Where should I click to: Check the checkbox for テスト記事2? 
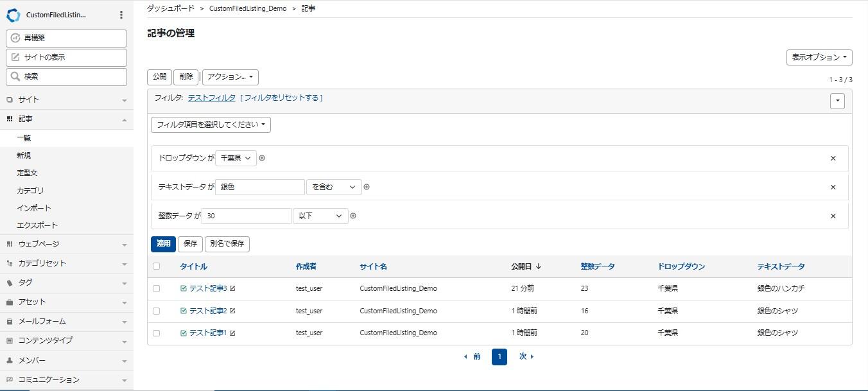[x=157, y=311]
